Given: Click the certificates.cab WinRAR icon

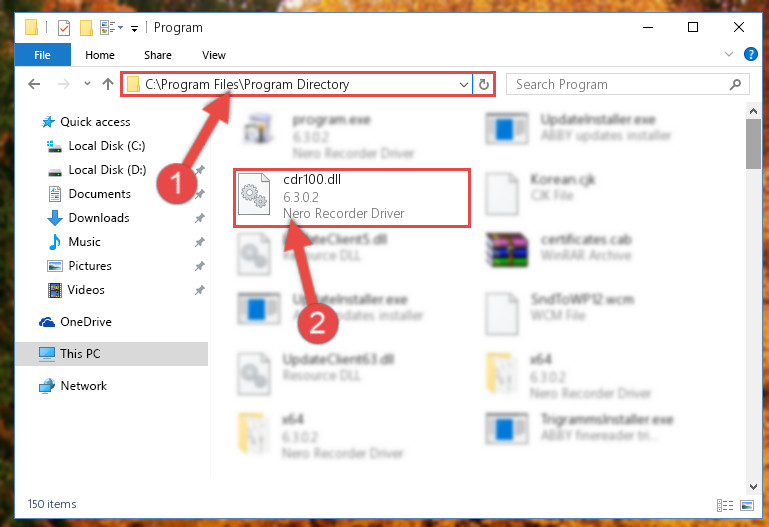Looking at the screenshot, I should pos(507,250).
